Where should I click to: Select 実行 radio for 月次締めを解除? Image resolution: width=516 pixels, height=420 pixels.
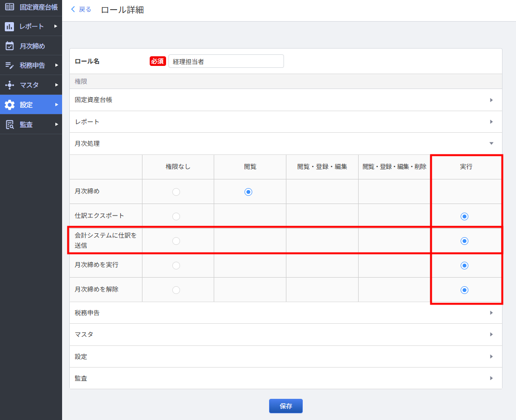[464, 290]
